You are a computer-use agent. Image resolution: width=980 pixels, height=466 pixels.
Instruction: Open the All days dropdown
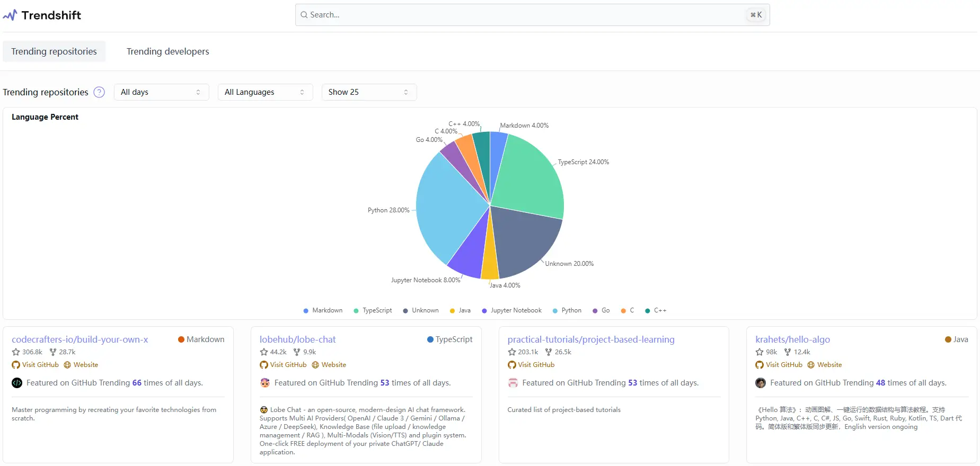[161, 92]
